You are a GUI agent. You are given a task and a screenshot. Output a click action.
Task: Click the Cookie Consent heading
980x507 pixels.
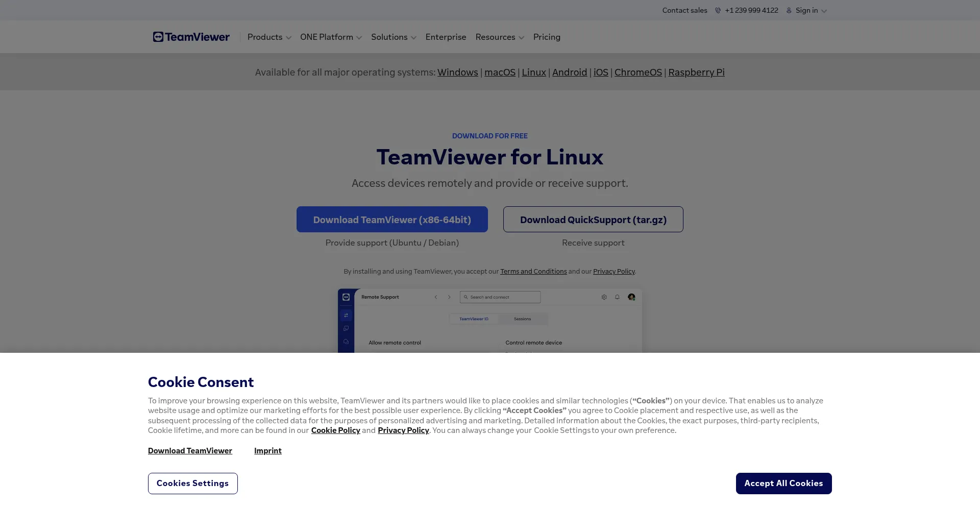pyautogui.click(x=201, y=382)
